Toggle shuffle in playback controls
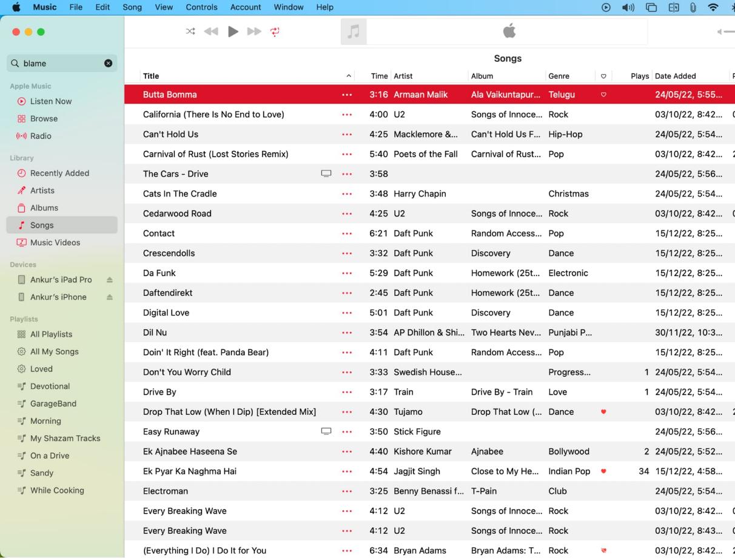735x560 pixels. (x=190, y=32)
